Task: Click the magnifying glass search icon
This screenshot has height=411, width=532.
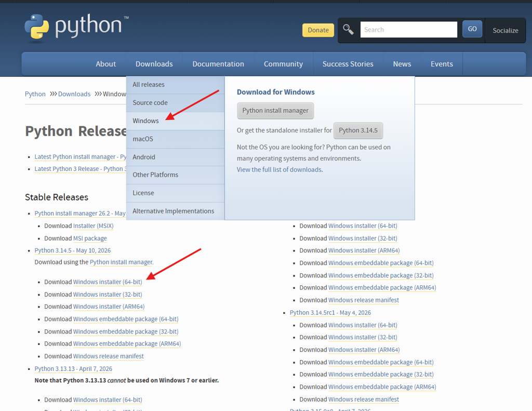Action: click(348, 30)
